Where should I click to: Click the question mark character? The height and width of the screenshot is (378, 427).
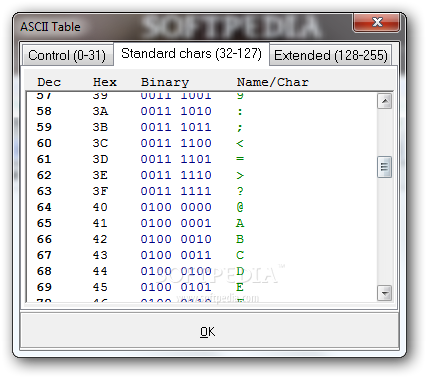coord(240,191)
